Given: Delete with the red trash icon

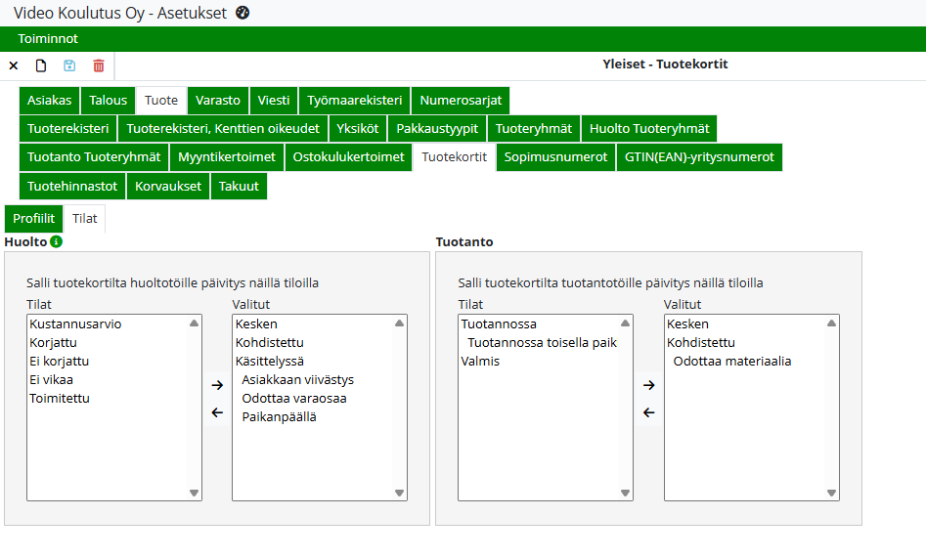Looking at the screenshot, I should click(99, 65).
